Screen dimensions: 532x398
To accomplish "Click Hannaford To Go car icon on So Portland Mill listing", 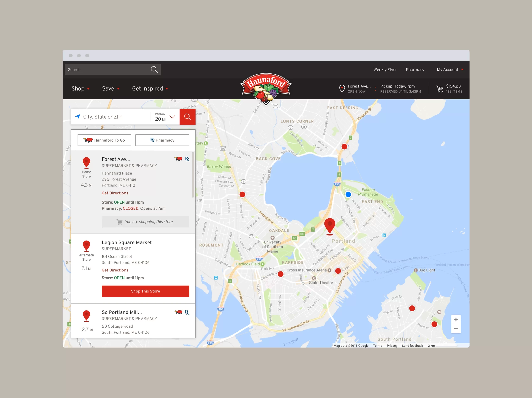I will pyautogui.click(x=179, y=312).
